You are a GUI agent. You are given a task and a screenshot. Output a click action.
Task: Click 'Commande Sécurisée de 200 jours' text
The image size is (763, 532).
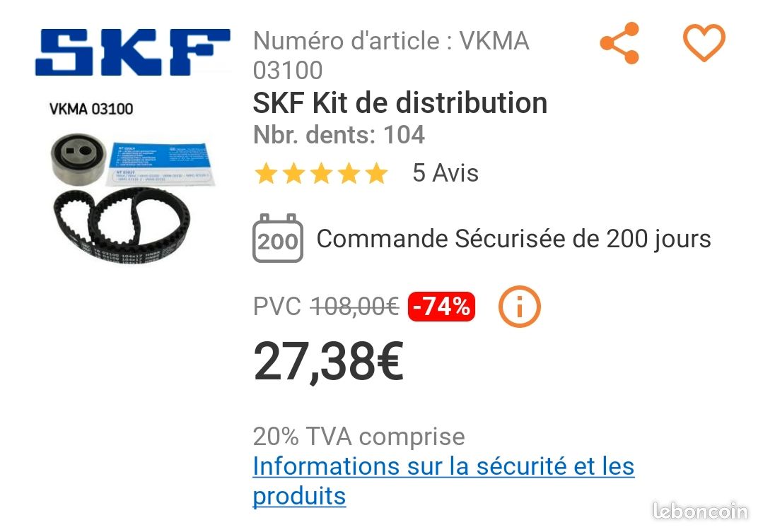pos(513,239)
